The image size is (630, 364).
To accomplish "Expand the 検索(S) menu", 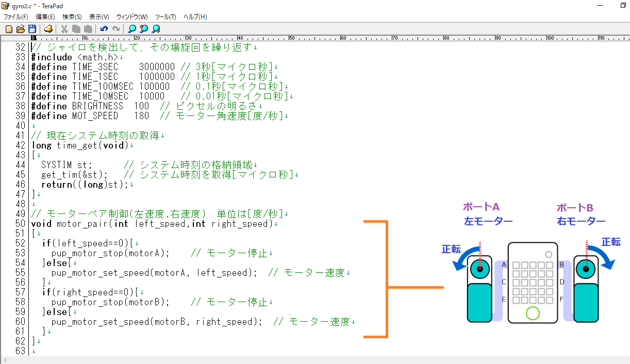I will (72, 17).
